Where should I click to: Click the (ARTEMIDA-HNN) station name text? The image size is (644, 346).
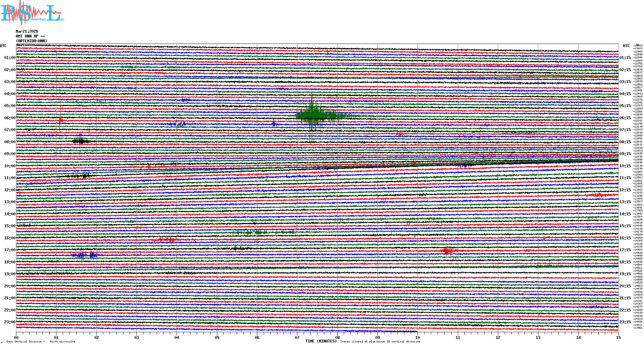point(31,41)
